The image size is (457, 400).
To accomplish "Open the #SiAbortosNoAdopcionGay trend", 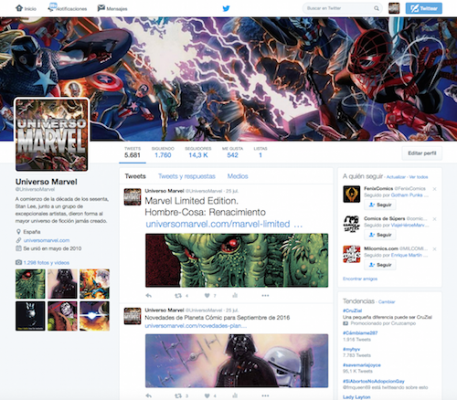I will [x=374, y=381].
